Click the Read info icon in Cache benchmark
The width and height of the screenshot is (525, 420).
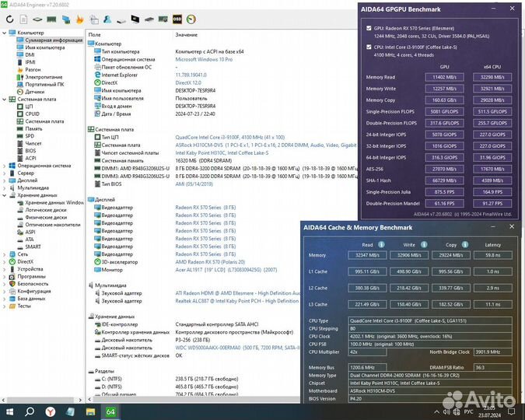pyautogui.click(x=381, y=244)
